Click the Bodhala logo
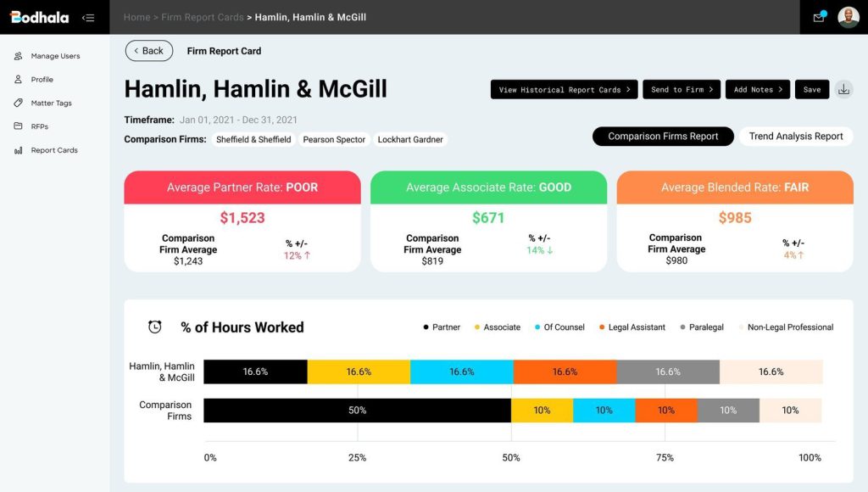868x492 pixels. [39, 17]
